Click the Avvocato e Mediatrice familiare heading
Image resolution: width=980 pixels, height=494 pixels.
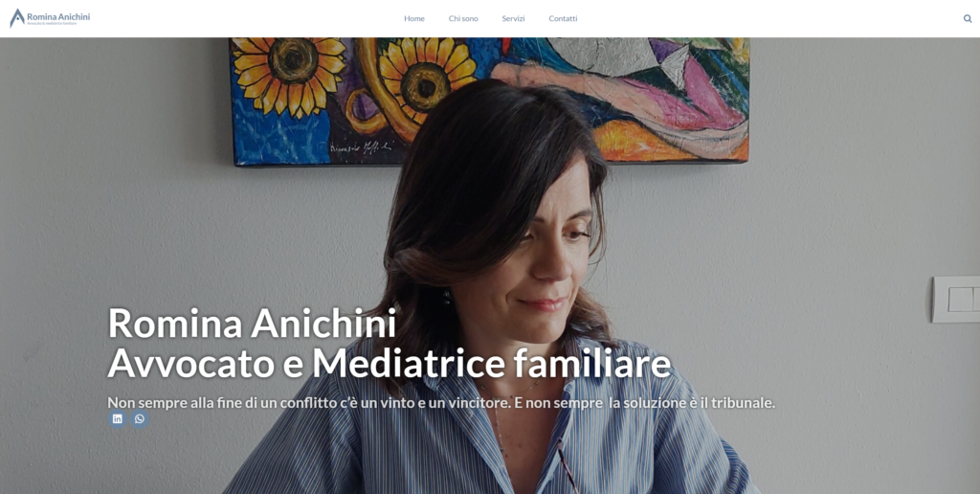[390, 363]
